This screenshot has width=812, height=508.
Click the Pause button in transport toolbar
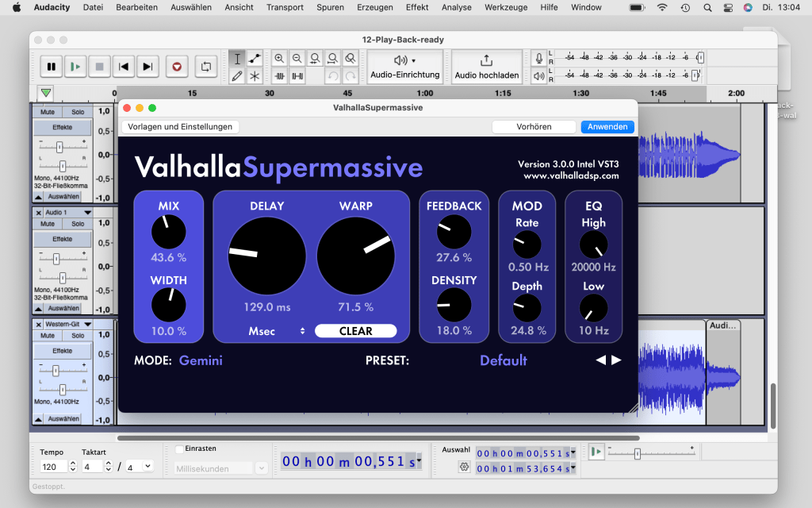pyautogui.click(x=52, y=67)
